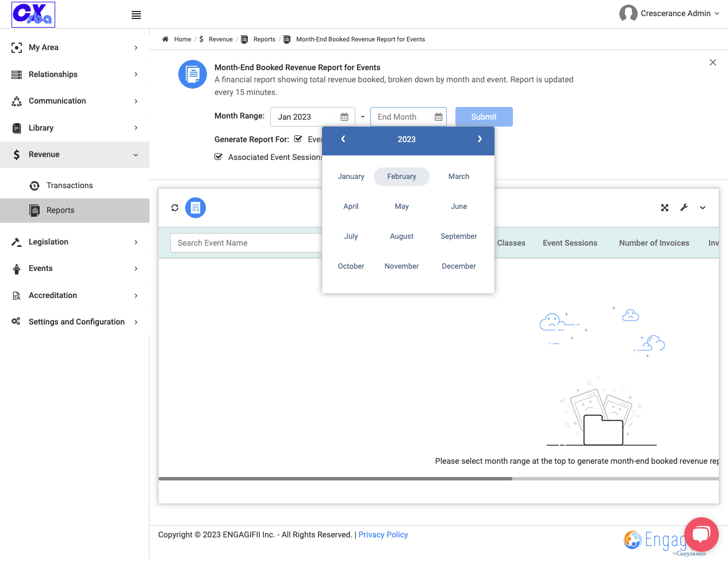
Task: Click the Submit button
Action: 484,117
